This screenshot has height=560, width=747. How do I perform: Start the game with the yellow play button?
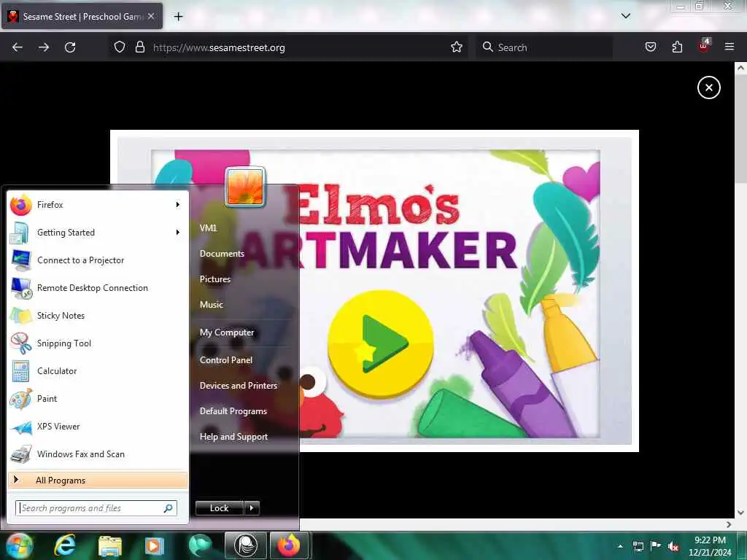click(381, 344)
